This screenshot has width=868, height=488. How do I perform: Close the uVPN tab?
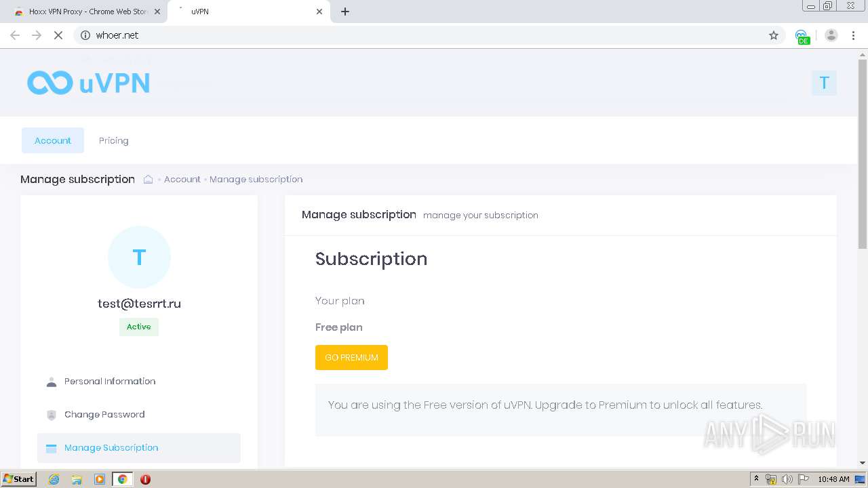coord(319,12)
